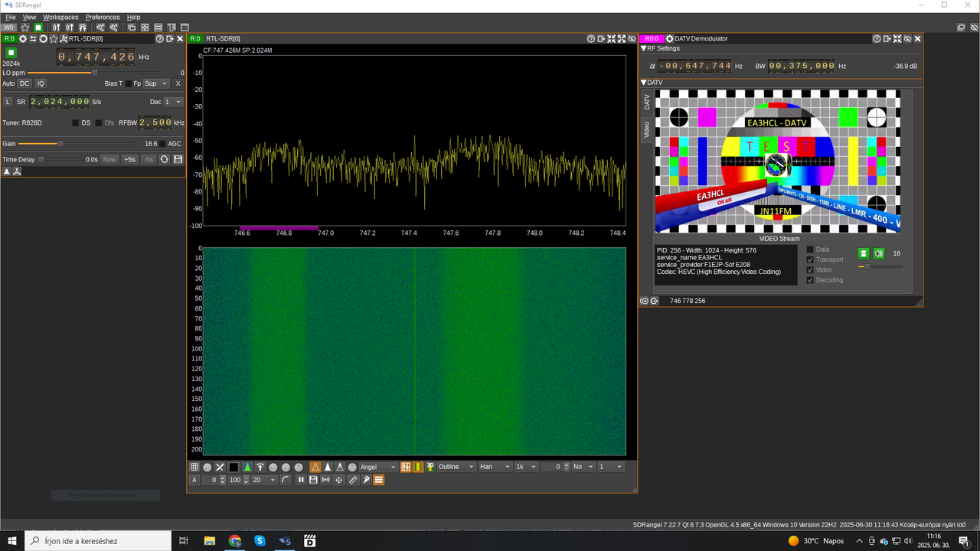Click the stacked rows layout icon in the toolbar

tap(158, 28)
